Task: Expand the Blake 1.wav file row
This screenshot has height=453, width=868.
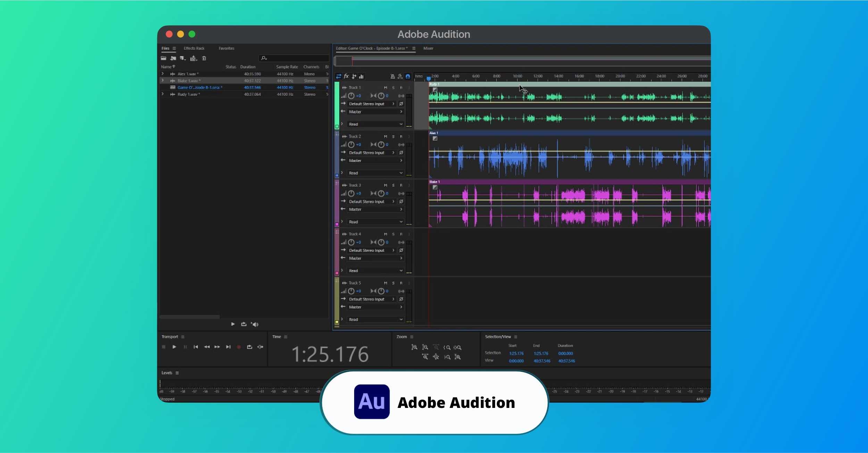Action: tap(162, 80)
